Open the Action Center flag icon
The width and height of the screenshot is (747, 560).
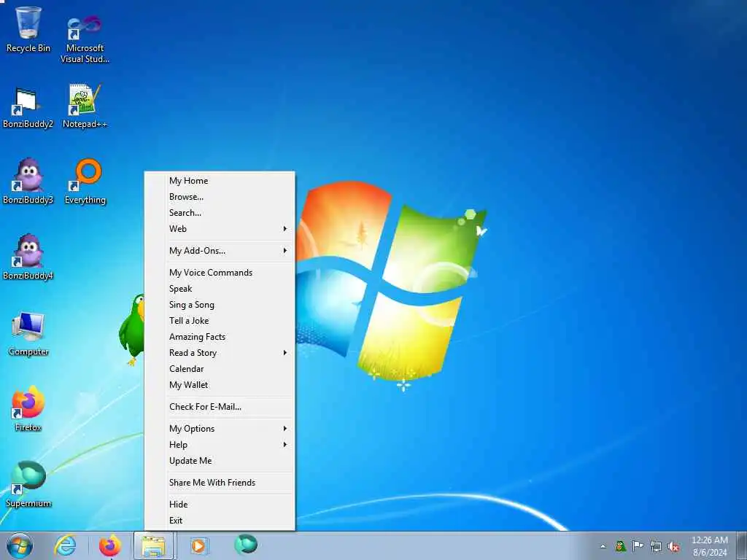point(638,546)
